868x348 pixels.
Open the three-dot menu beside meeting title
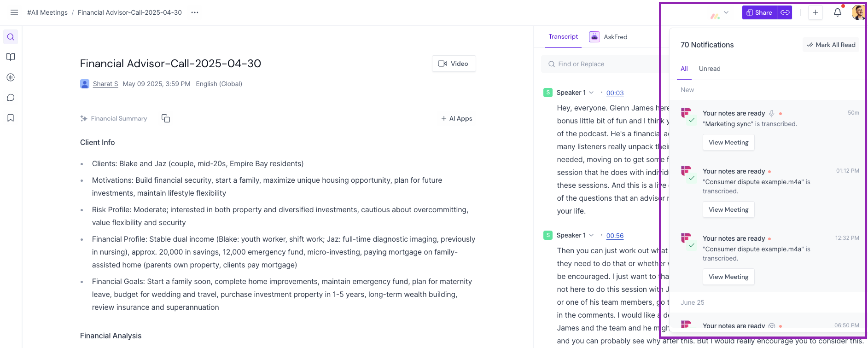195,12
